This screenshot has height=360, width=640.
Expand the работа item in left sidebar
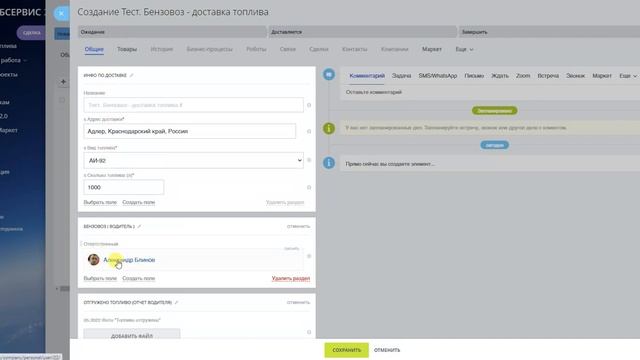click(x=13, y=60)
